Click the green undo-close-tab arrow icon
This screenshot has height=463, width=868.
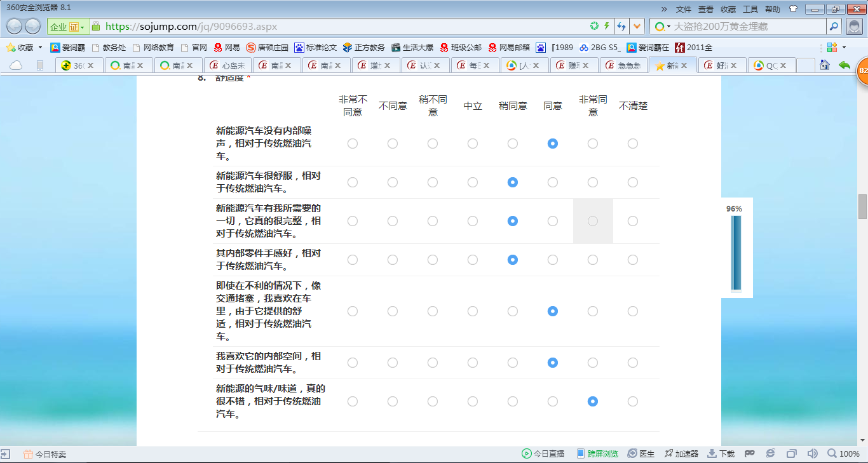(844, 65)
